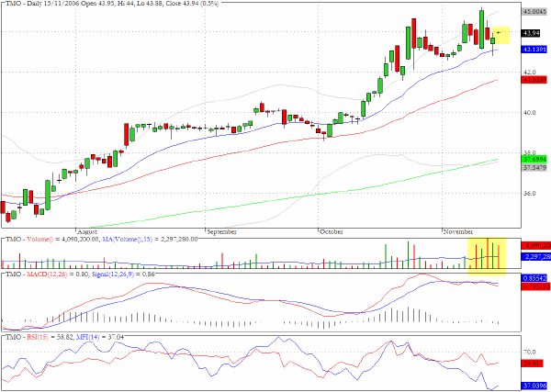Image resolution: width=551 pixels, height=392 pixels.
Task: Click the red volume value tag 4,090,20
Action: (x=536, y=245)
